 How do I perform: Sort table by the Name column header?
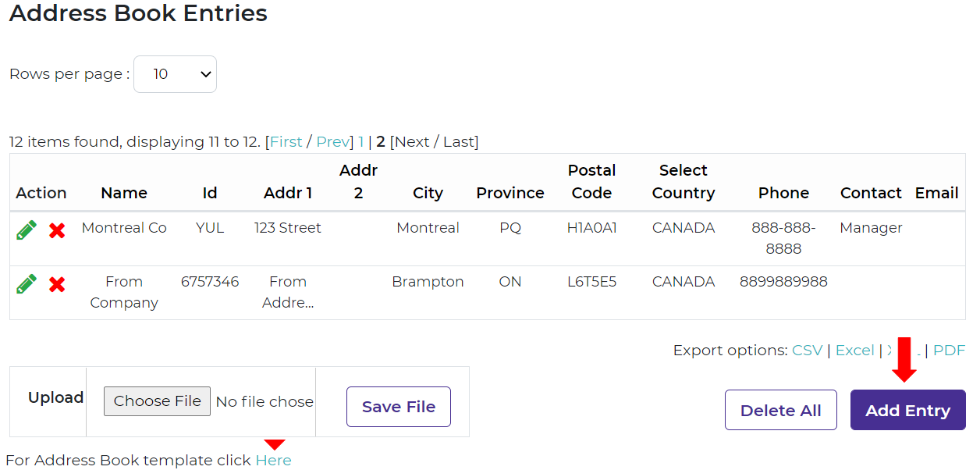point(124,193)
